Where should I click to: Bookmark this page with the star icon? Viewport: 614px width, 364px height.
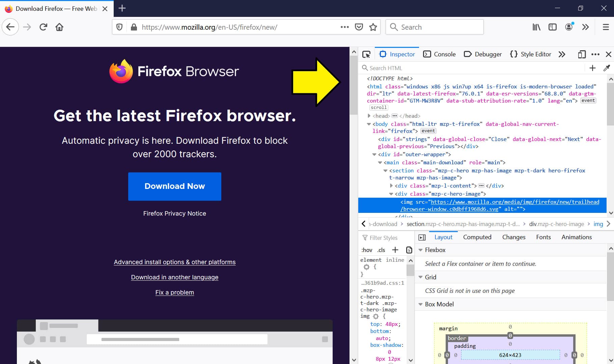373,27
